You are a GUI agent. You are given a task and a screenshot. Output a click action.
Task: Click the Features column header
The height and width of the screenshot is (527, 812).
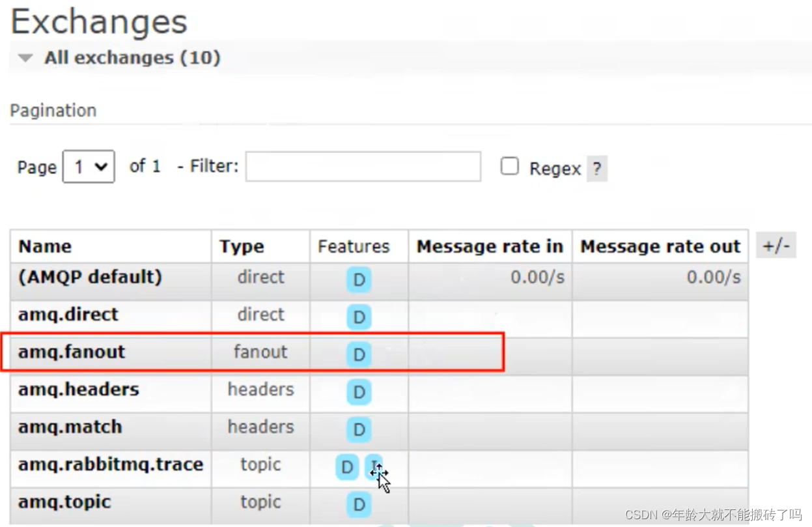pos(354,247)
